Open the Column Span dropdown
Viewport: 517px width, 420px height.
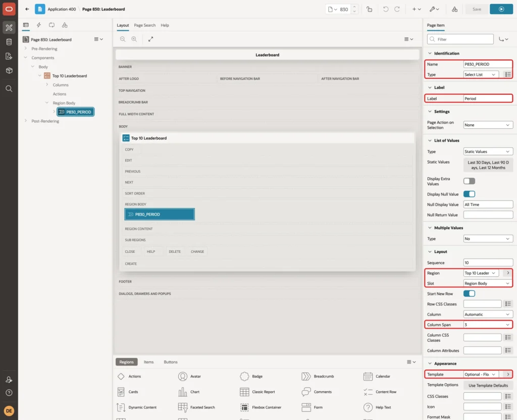[x=488, y=325]
